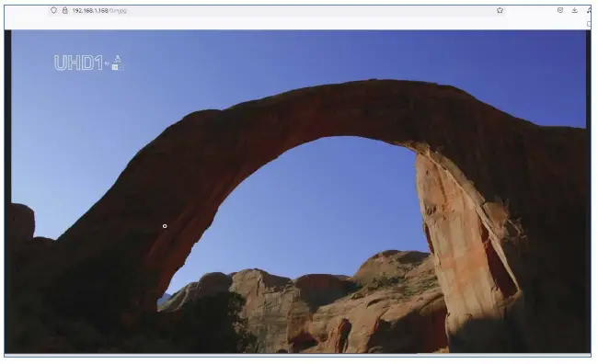The image size is (598, 364).
Task: Click the tracking protection shield icon
Action: pos(53,10)
